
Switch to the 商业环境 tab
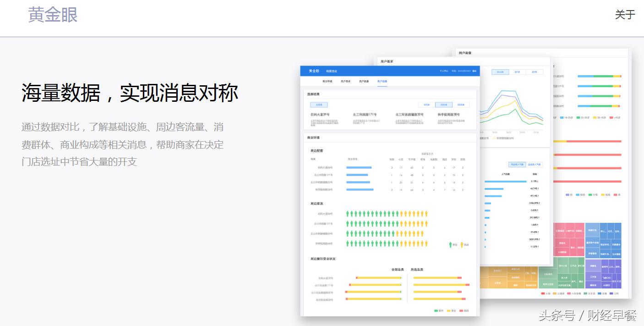tap(327, 81)
